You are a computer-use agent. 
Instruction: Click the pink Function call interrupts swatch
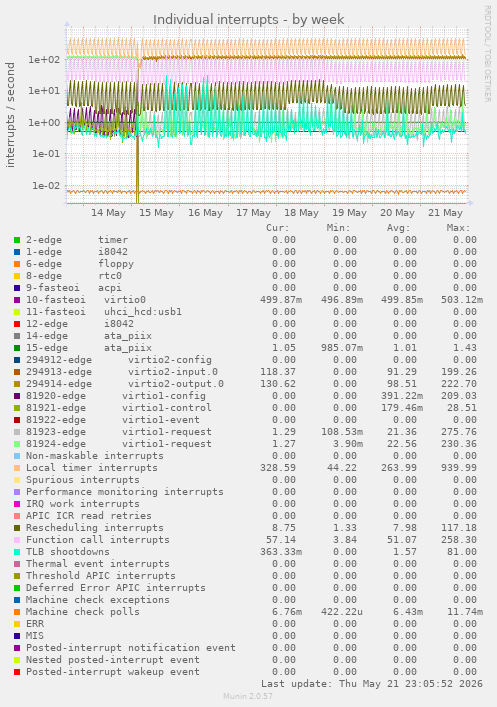17,540
